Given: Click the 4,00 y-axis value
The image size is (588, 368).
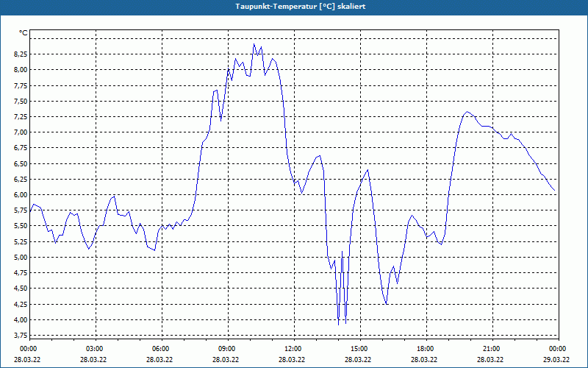Looking at the screenshot, I should tap(21, 319).
